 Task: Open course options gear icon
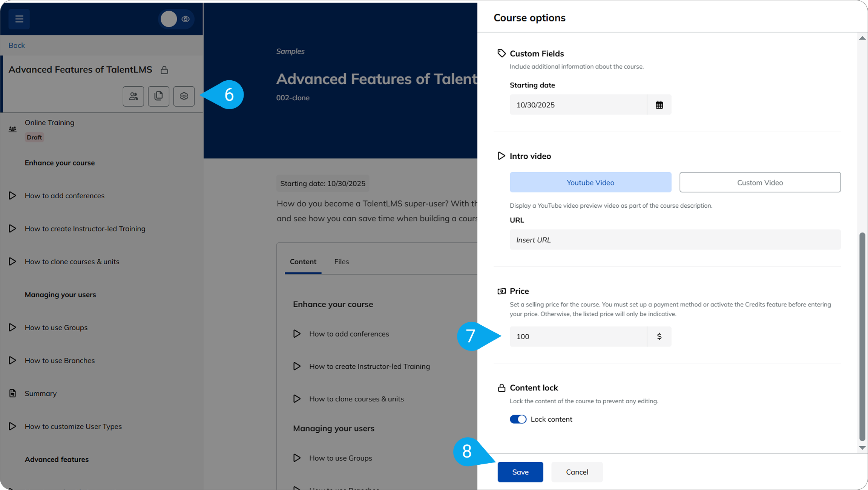(x=184, y=96)
